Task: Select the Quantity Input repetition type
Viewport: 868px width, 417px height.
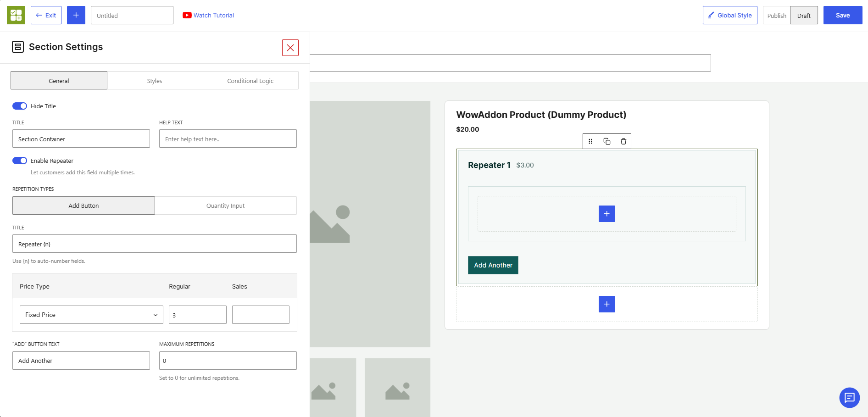Action: 226,206
